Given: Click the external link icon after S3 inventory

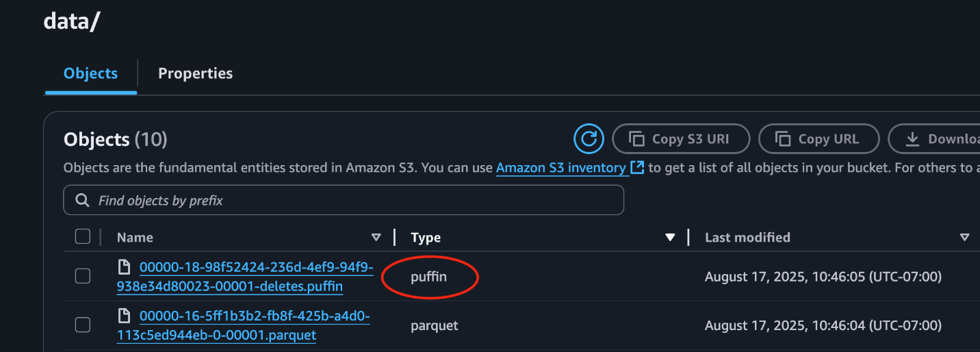Looking at the screenshot, I should tap(637, 167).
